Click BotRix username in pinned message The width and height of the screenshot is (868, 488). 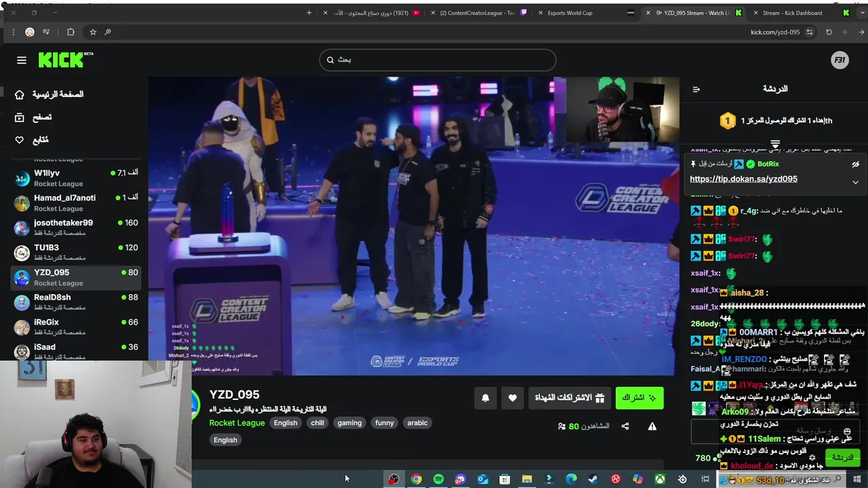(x=768, y=164)
